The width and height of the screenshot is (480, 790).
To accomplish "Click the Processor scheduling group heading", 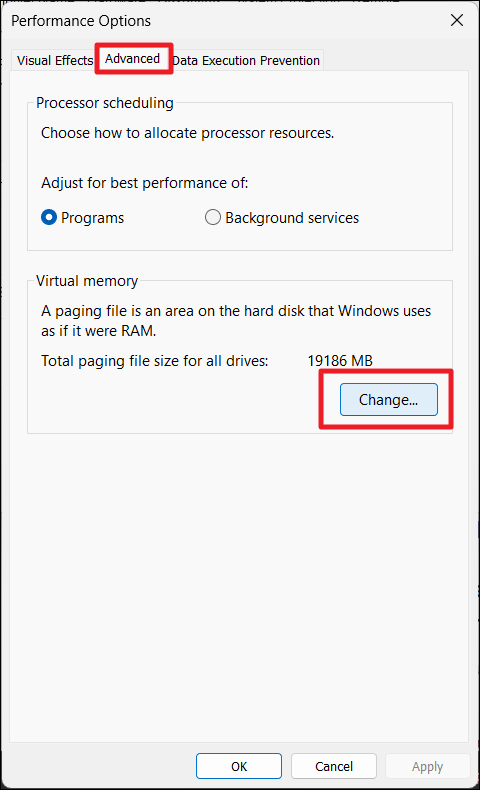I will 105,103.
